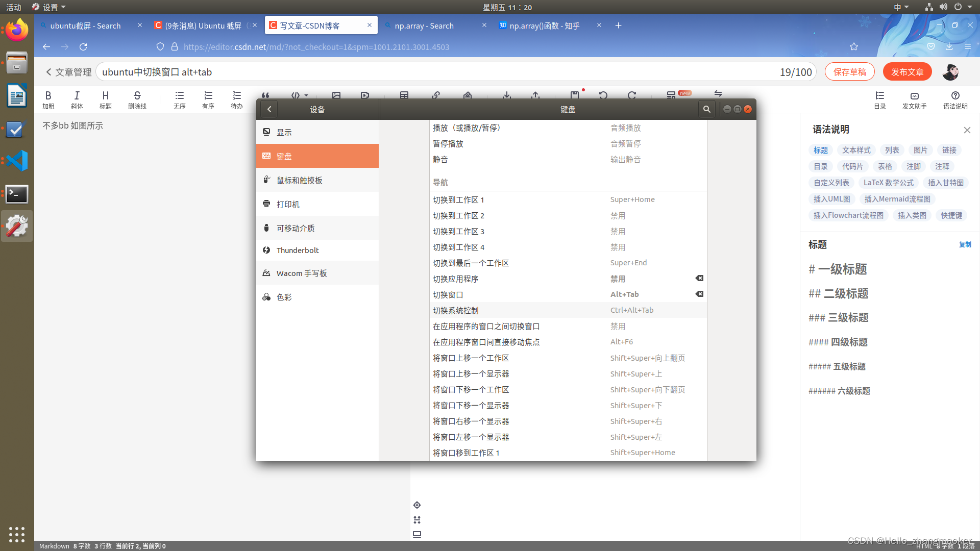Open Terminal from the Ubuntu dock

[x=17, y=194]
